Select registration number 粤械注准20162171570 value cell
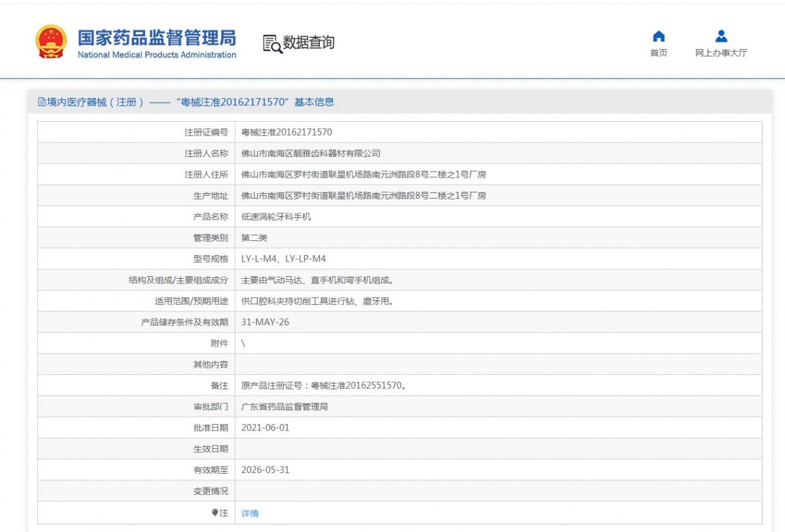 click(x=287, y=132)
